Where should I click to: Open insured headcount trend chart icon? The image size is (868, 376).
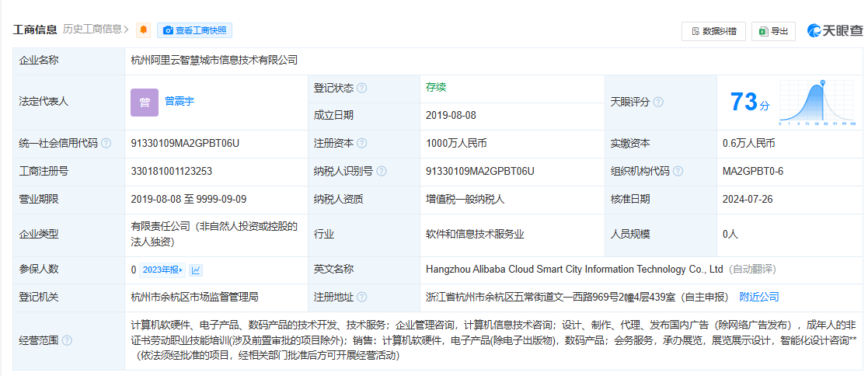[x=196, y=270]
